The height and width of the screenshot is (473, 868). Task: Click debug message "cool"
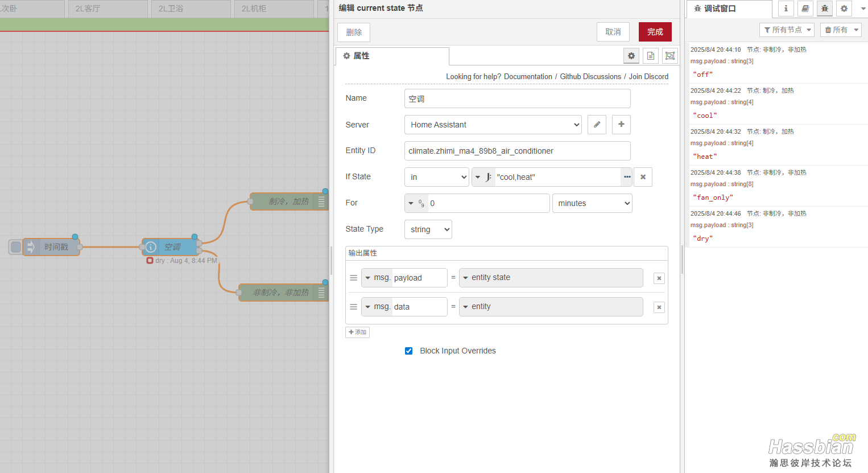pyautogui.click(x=705, y=116)
